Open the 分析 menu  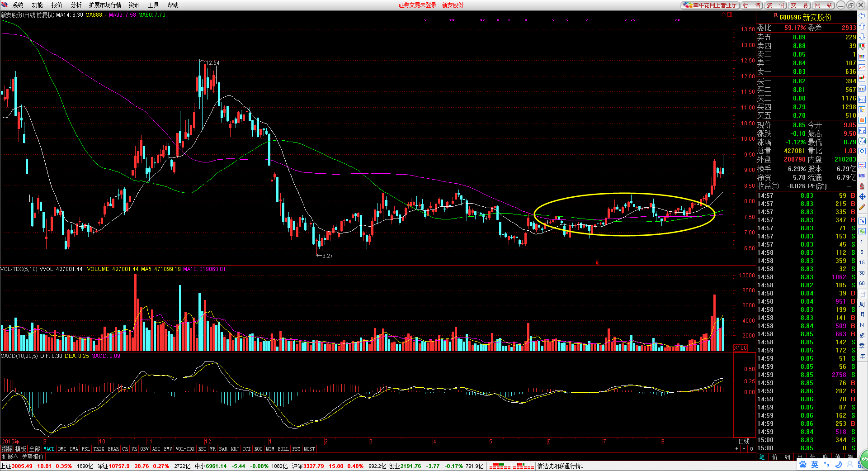[76, 5]
